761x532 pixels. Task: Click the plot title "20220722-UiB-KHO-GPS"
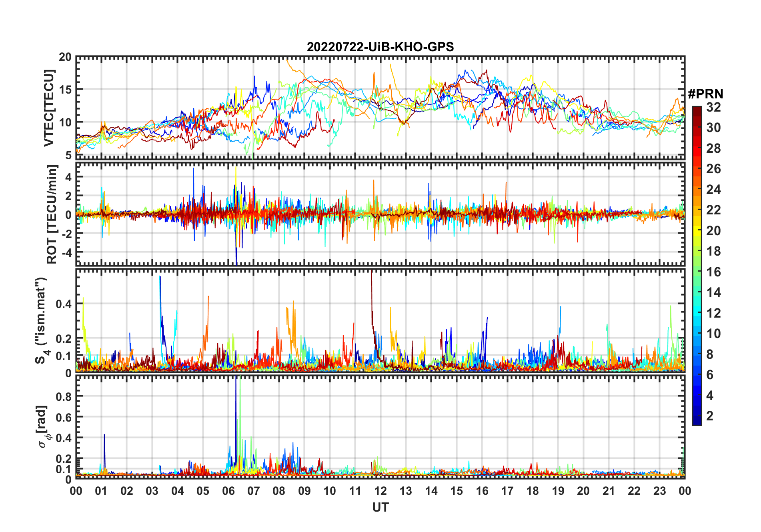click(x=380, y=47)
